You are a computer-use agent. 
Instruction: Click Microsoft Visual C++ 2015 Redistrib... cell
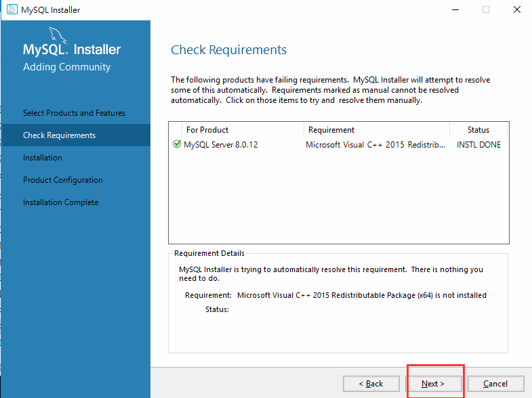click(x=375, y=145)
